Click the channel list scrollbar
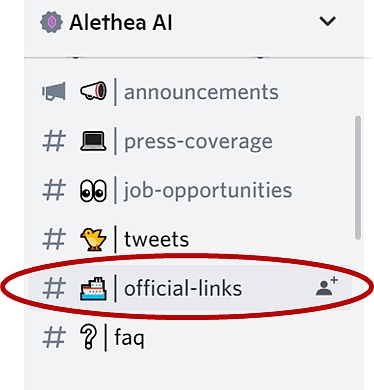Viewport: 374px width, 390px height. [358, 177]
